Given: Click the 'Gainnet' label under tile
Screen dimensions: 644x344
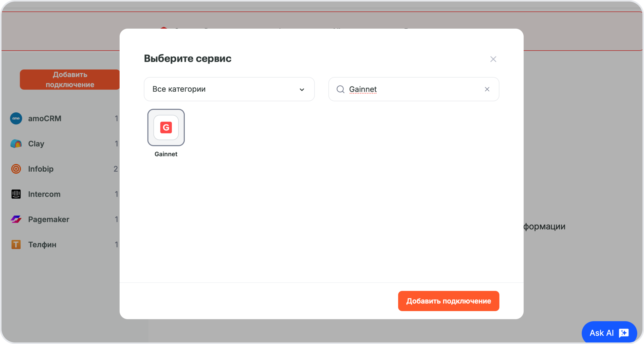Looking at the screenshot, I should click(x=166, y=154).
